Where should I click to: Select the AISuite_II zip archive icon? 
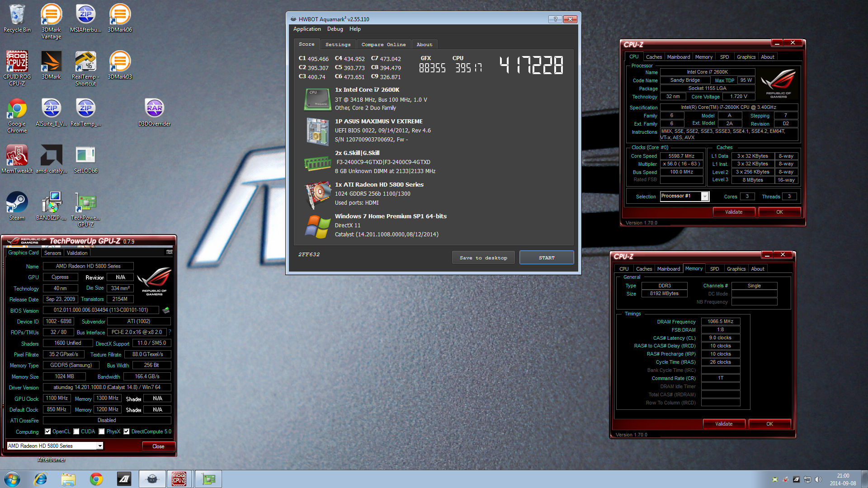pyautogui.click(x=52, y=112)
